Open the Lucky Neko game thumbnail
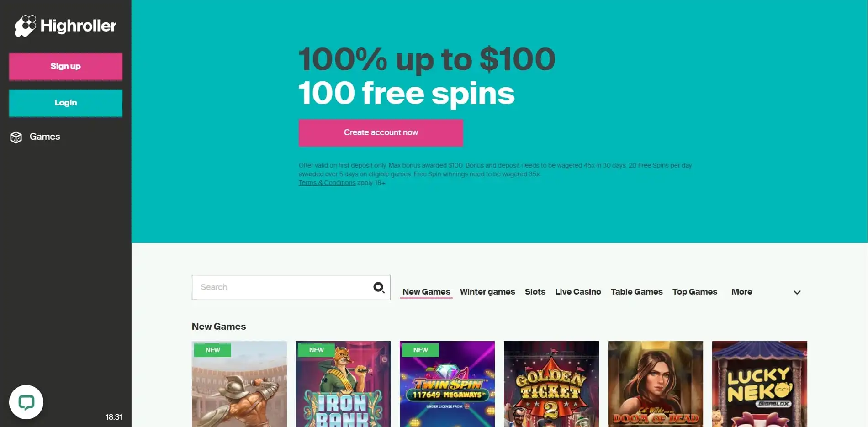868x427 pixels. pyautogui.click(x=760, y=384)
